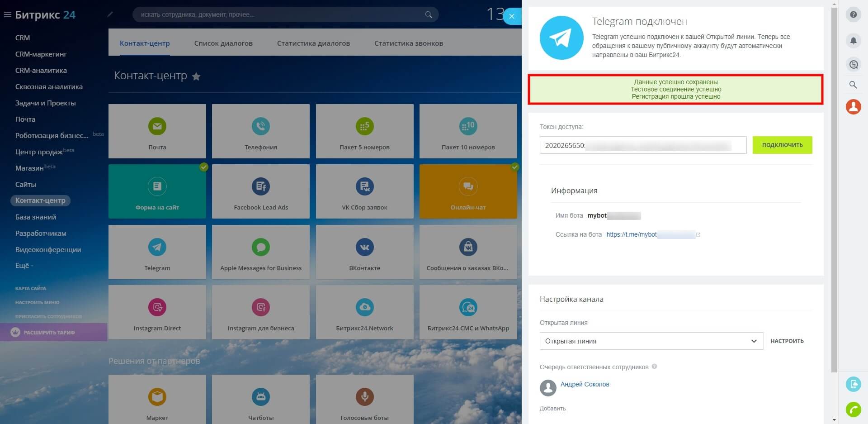The image size is (868, 424).
Task: Open the orange user avatar
Action: pyautogui.click(x=853, y=107)
